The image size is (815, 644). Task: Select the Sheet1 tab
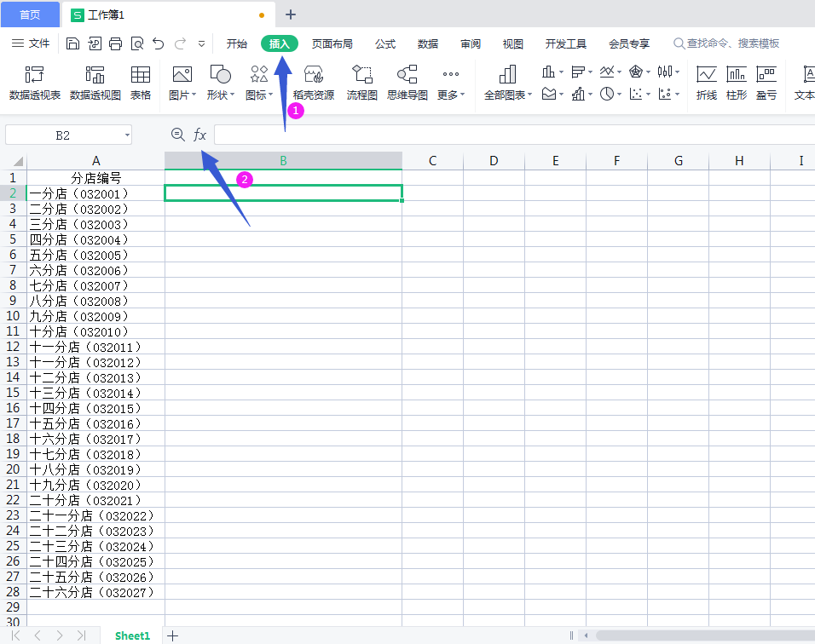[x=132, y=635]
